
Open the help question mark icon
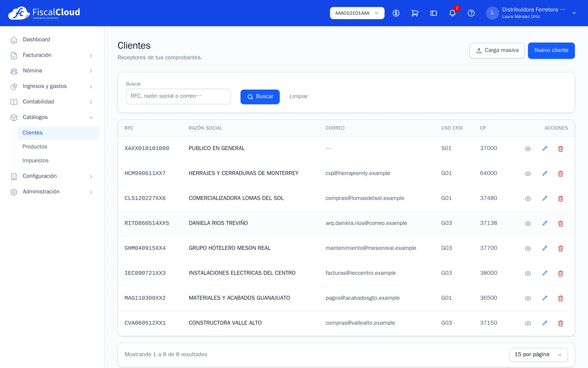(471, 13)
